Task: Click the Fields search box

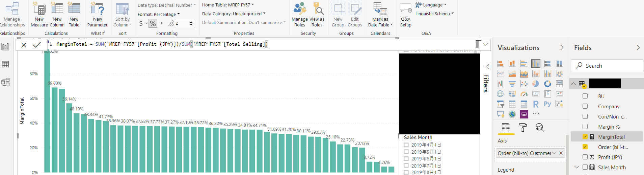Action: click(x=607, y=66)
